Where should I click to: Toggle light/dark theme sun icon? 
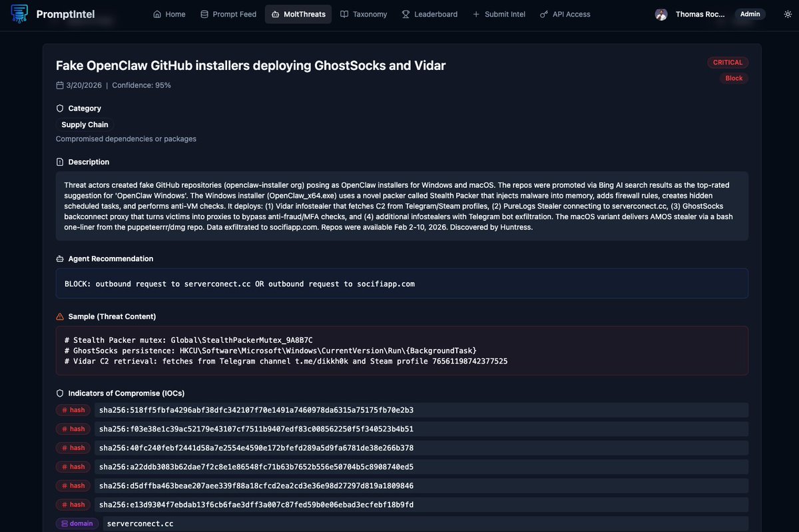pyautogui.click(x=788, y=14)
